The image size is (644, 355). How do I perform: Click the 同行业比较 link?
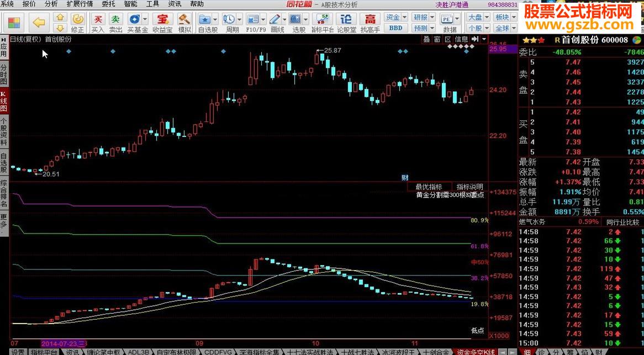(622, 222)
